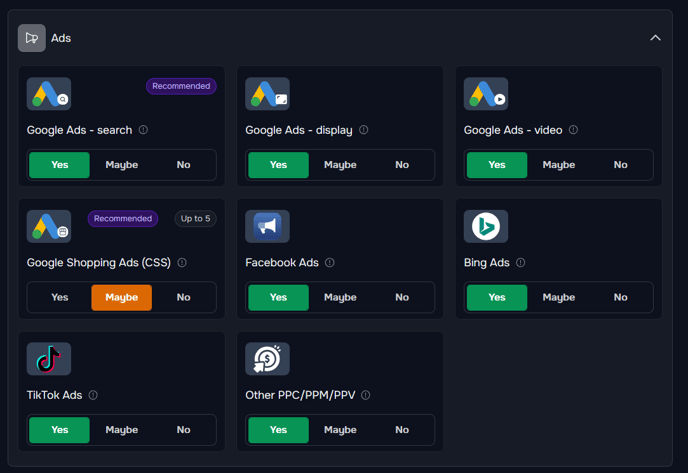Click the Bing Ads logo icon
This screenshot has height=473, width=688.
486,226
